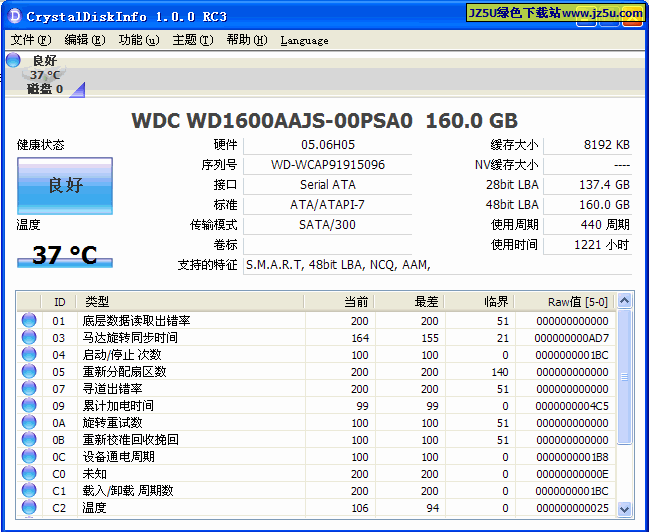Click raw value 000000000AD7
Viewport: 649px width, 532px height.
tap(572, 338)
